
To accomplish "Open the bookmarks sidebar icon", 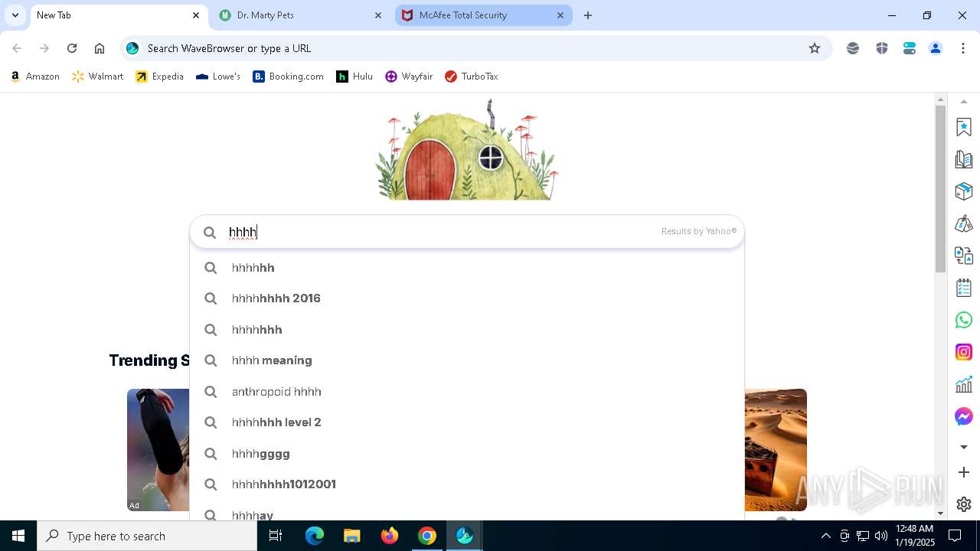I will tap(964, 127).
